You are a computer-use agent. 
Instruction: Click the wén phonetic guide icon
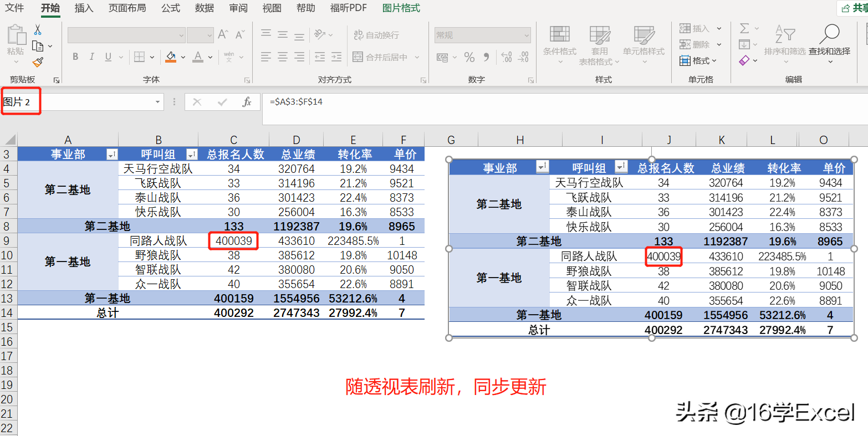(x=229, y=57)
